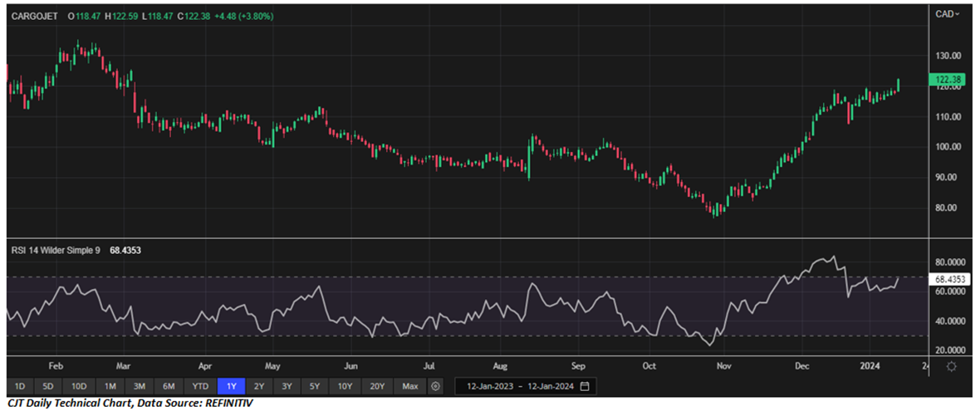The image size is (980, 416).
Task: Switch to 2Y range
Action: point(259,387)
